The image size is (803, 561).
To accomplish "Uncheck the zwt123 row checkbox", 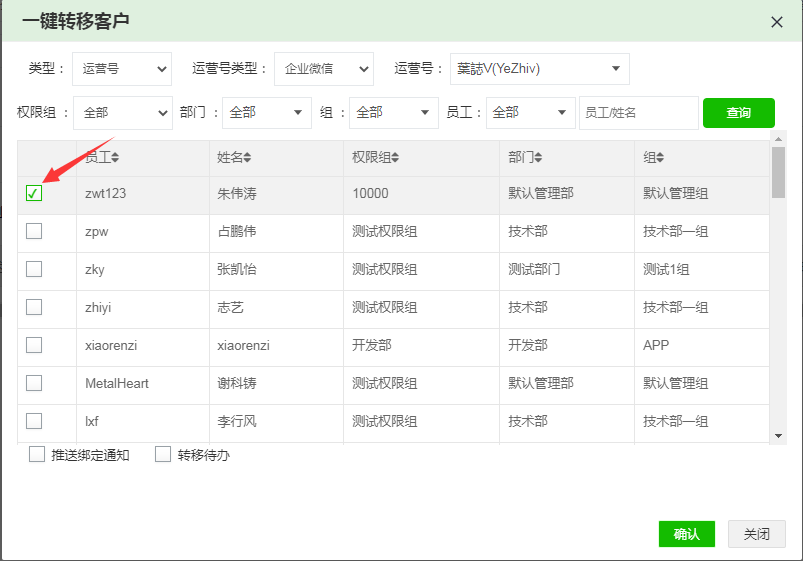I will pos(34,193).
